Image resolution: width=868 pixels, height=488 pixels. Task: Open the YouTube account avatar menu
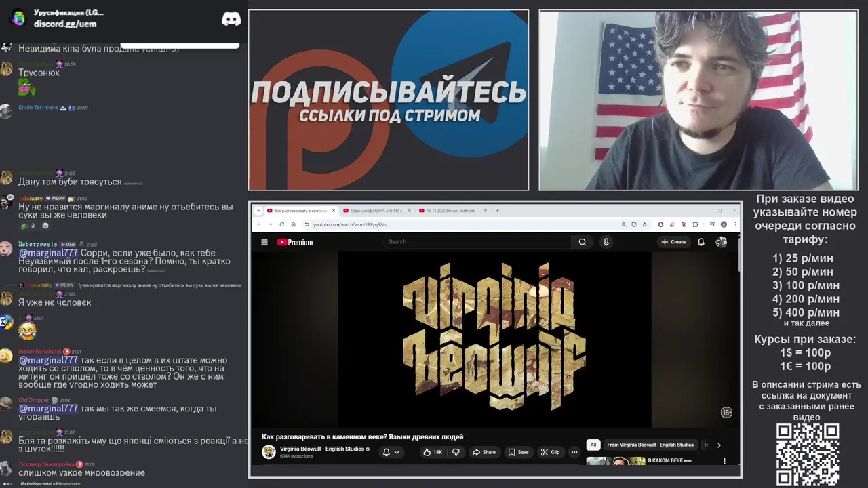722,242
